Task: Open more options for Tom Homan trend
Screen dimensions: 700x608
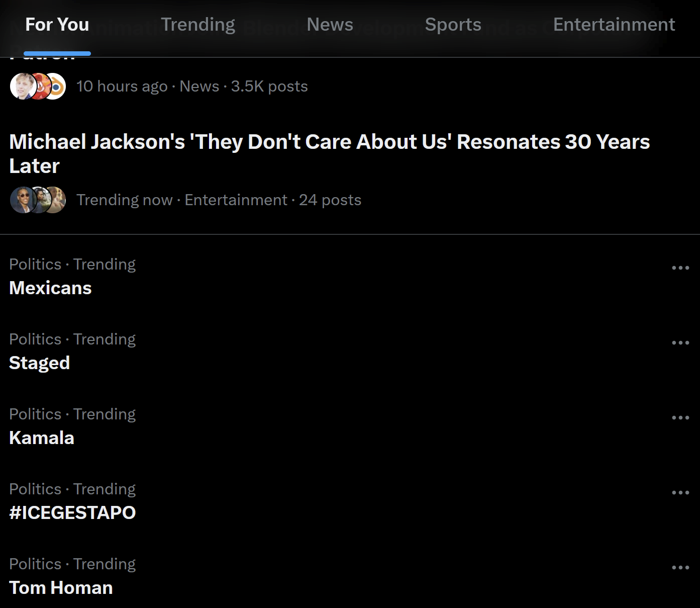Action: (x=680, y=567)
